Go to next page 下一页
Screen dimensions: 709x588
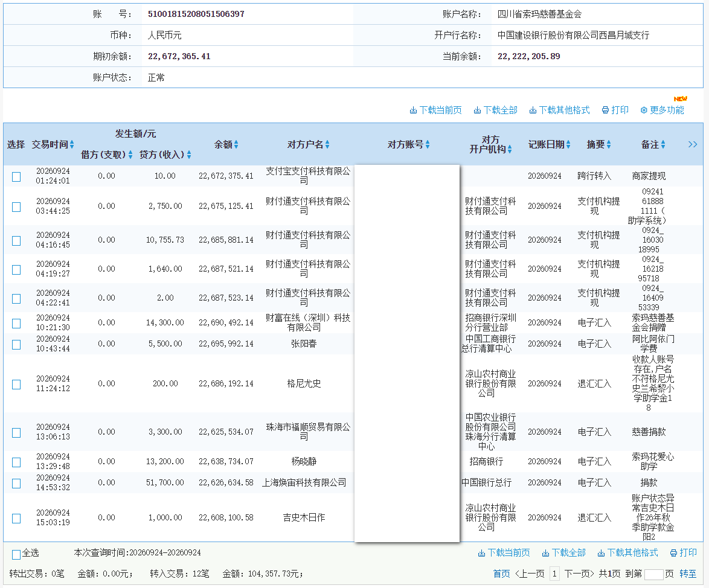coord(579,574)
